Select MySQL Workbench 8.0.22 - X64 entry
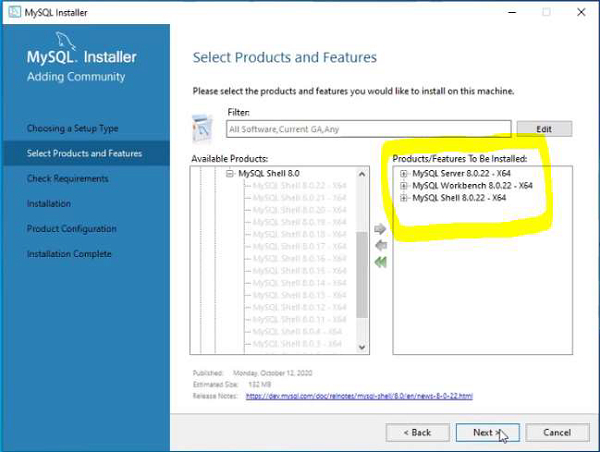 (x=472, y=186)
